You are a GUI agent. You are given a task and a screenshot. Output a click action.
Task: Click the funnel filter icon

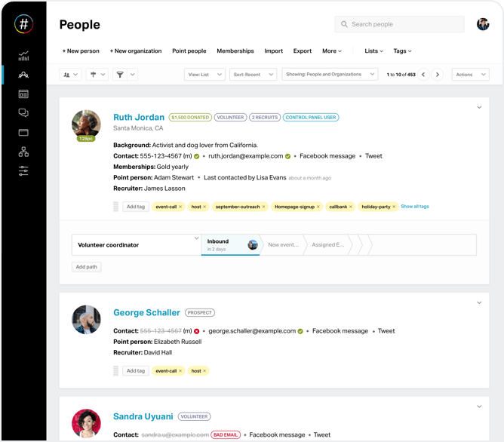click(120, 75)
